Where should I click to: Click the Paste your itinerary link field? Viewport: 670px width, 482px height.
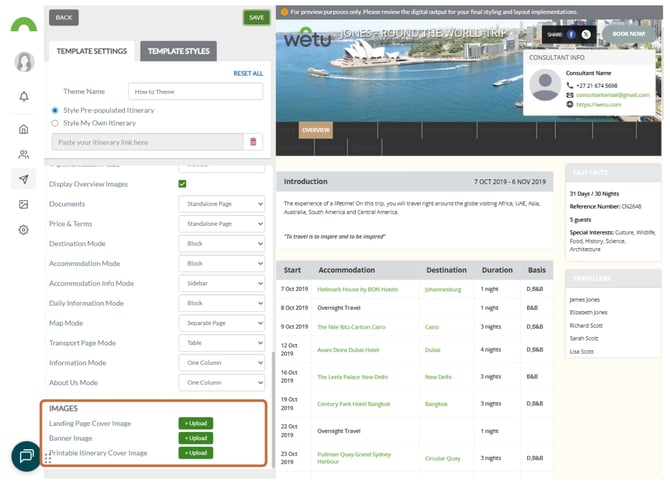(x=147, y=142)
